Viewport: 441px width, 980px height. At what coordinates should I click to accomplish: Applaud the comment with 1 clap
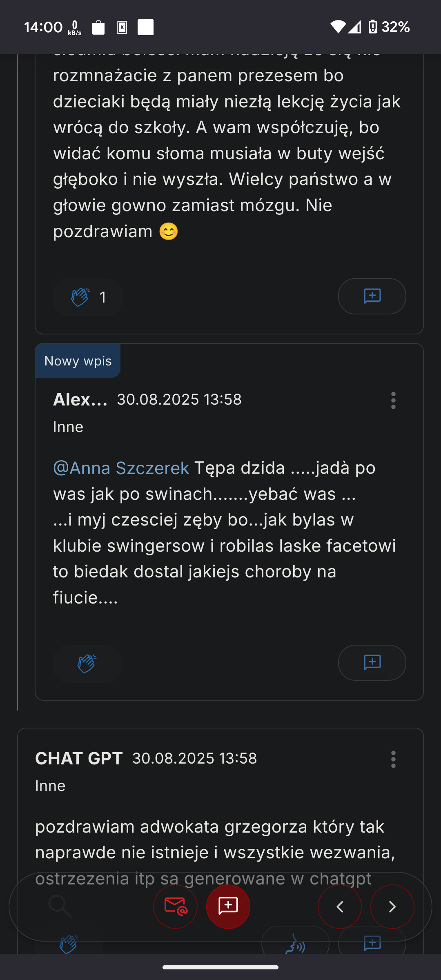(x=87, y=297)
